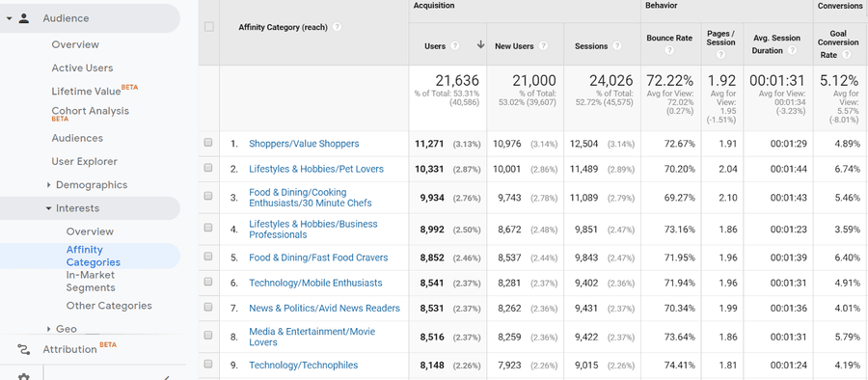Screen dimensions: 868x380
Task: Open the Attribution section
Action: [x=69, y=349]
